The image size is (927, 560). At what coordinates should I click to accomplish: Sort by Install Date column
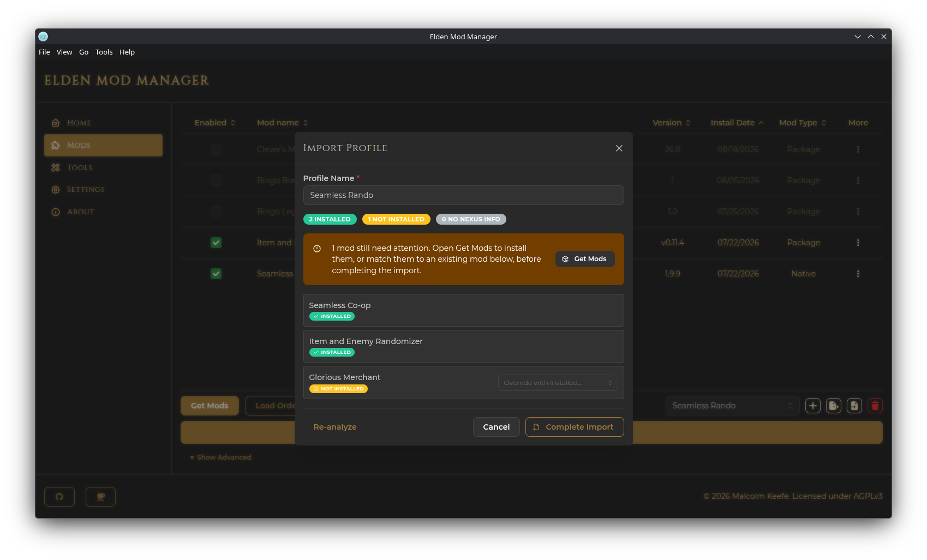pos(737,123)
